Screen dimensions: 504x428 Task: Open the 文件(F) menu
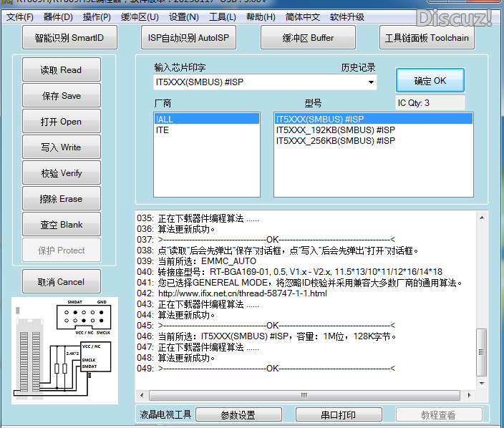point(20,16)
